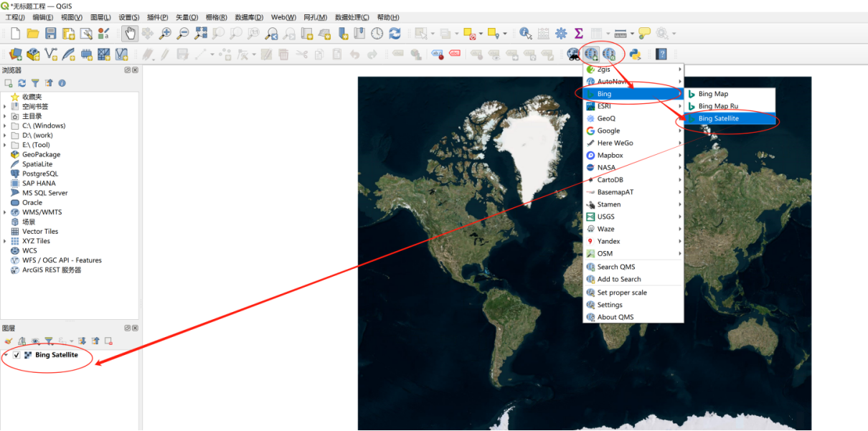Open the NASA submenu entry
The height and width of the screenshot is (431, 868).
pyautogui.click(x=633, y=167)
